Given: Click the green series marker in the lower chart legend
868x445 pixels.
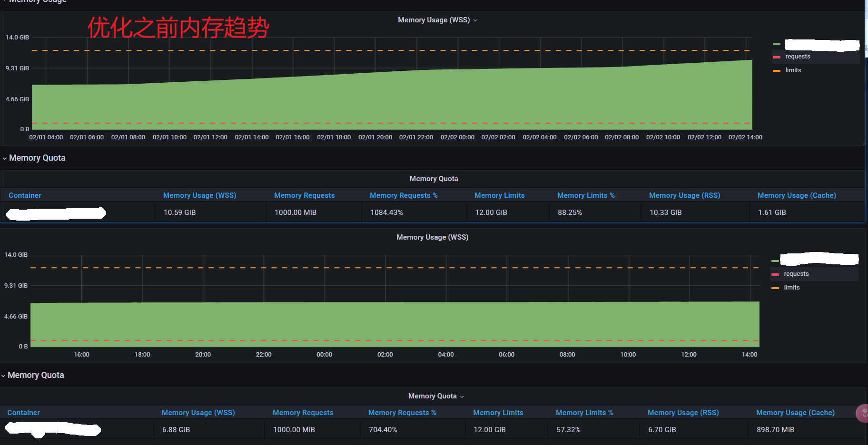Looking at the screenshot, I should [775, 261].
